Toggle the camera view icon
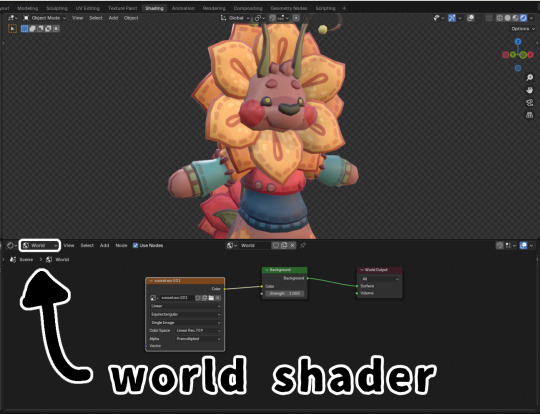 pyautogui.click(x=530, y=103)
